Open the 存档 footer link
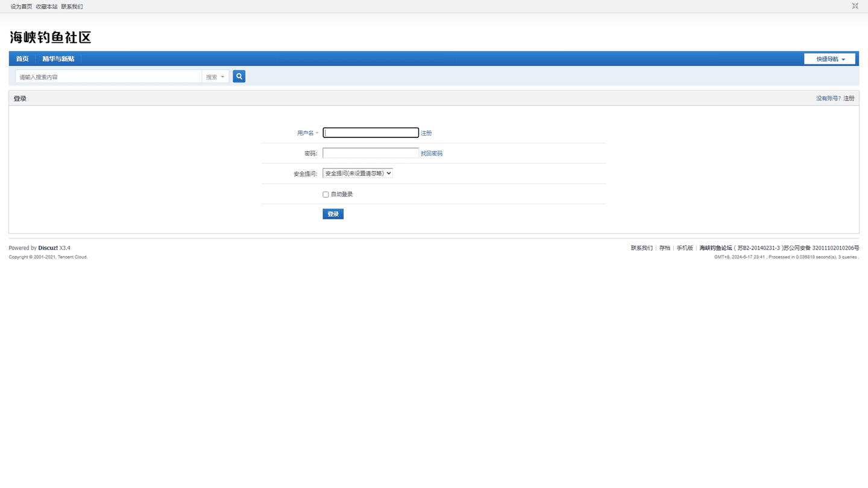 664,248
